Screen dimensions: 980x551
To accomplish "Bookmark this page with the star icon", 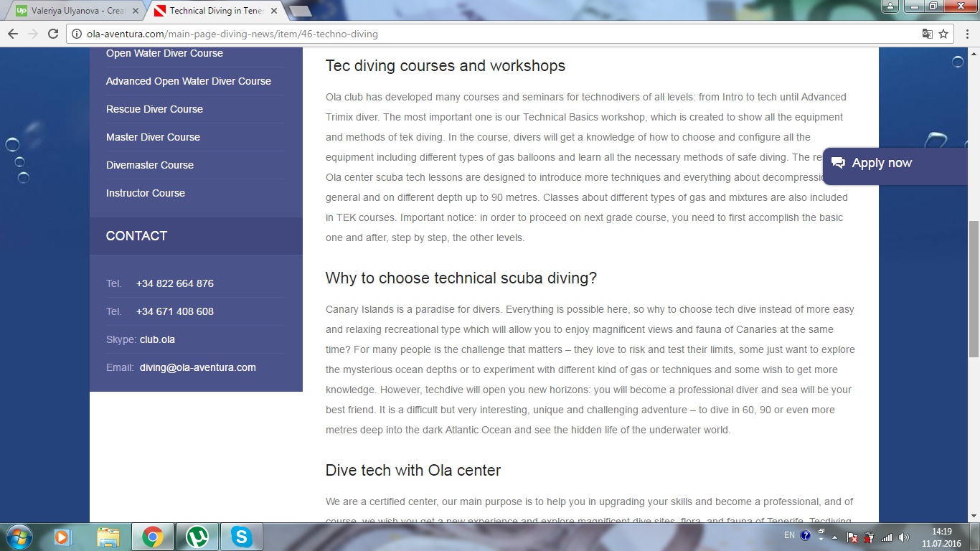I will 943,34.
